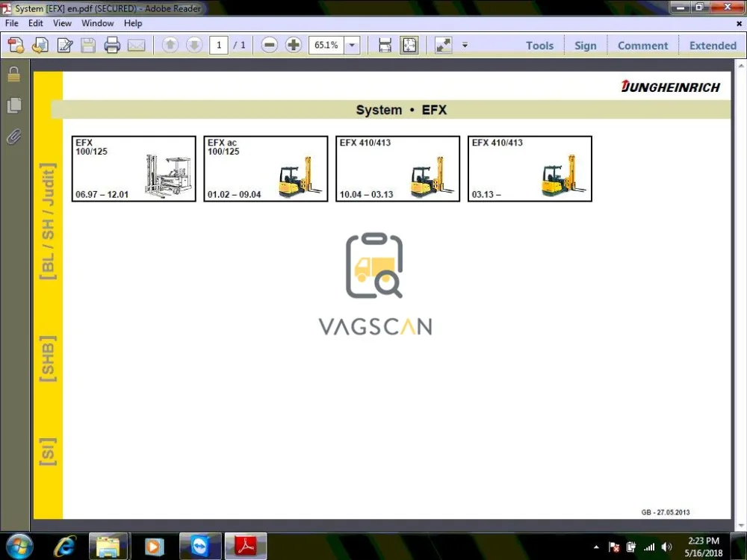Click the network signal tray icon

[x=649, y=547]
